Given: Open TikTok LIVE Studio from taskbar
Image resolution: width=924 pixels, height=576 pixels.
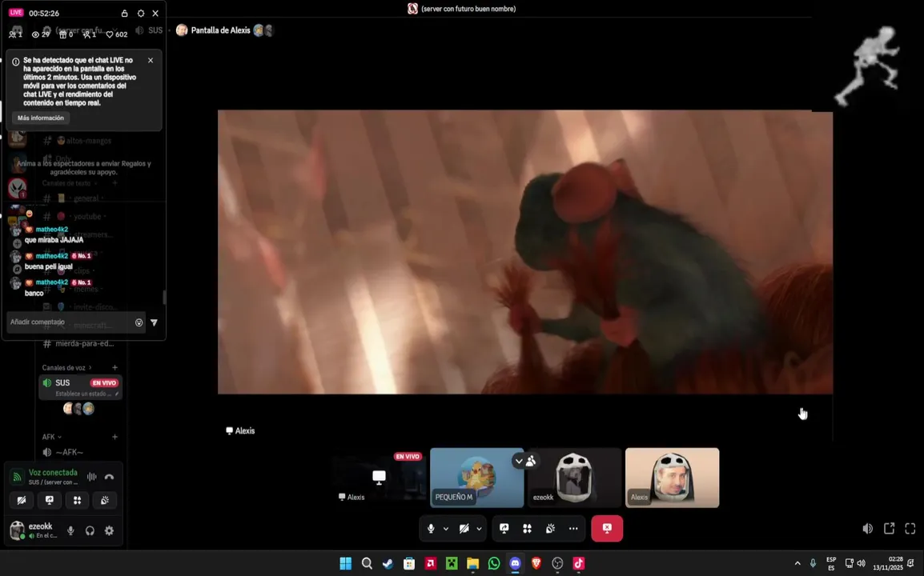Looking at the screenshot, I should click(579, 564).
